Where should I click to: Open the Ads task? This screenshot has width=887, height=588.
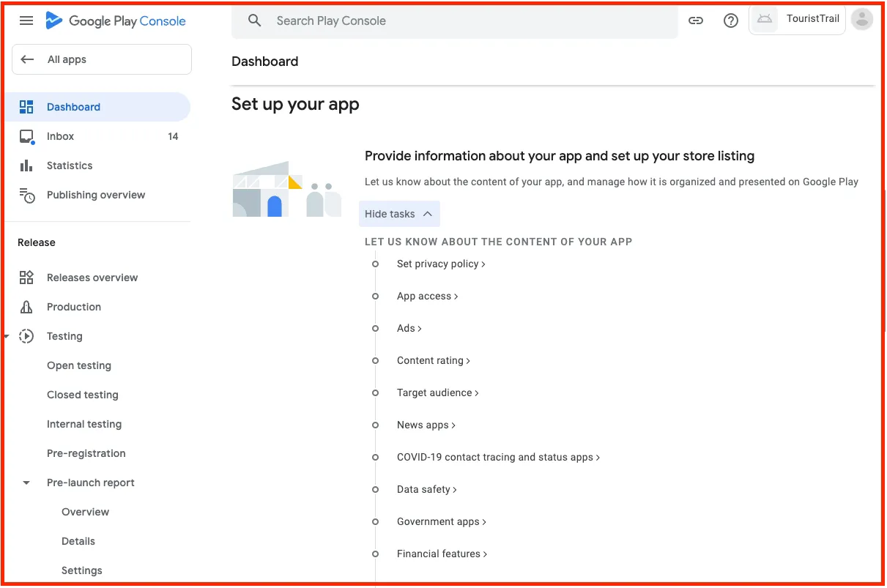pos(409,328)
